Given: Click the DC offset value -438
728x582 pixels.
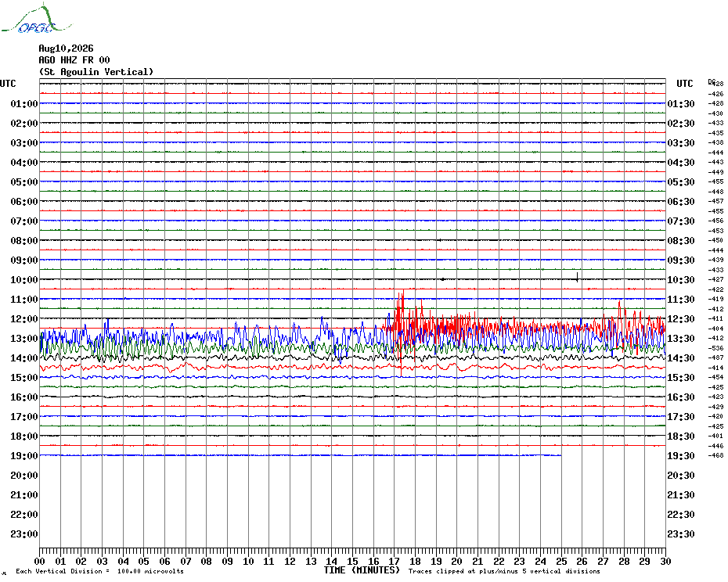Looking at the screenshot, I should click(716, 142).
